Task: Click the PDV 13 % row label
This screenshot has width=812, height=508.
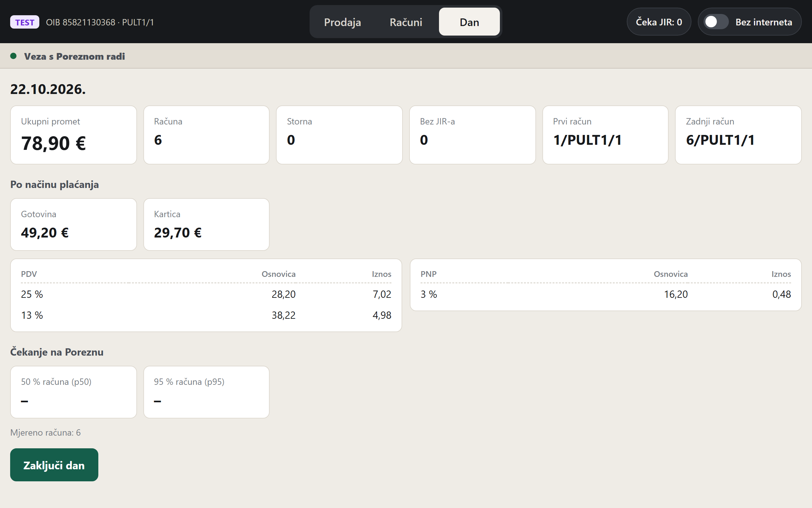Action: point(32,315)
